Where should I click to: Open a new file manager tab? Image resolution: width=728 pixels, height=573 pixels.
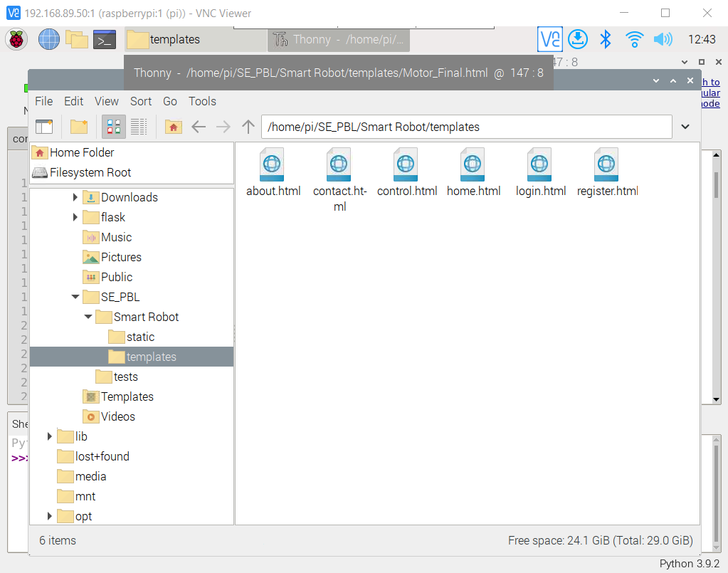pyautogui.click(x=44, y=126)
